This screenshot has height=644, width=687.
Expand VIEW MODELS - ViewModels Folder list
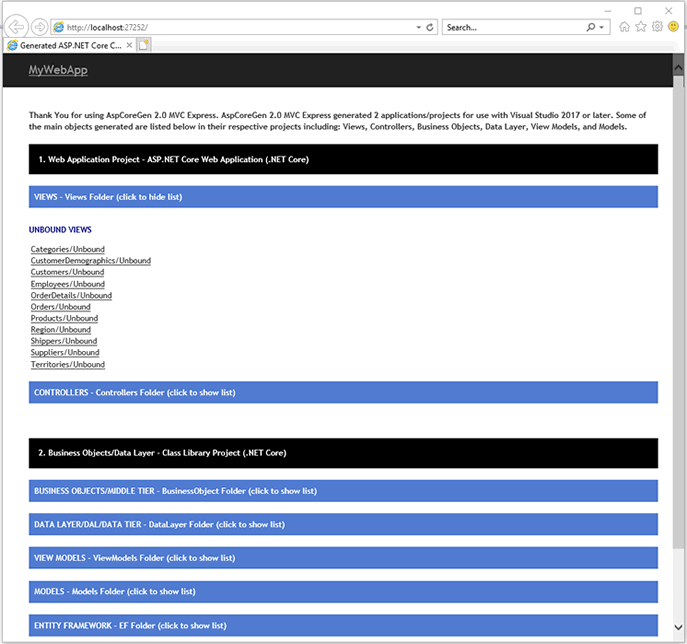[x=343, y=558]
